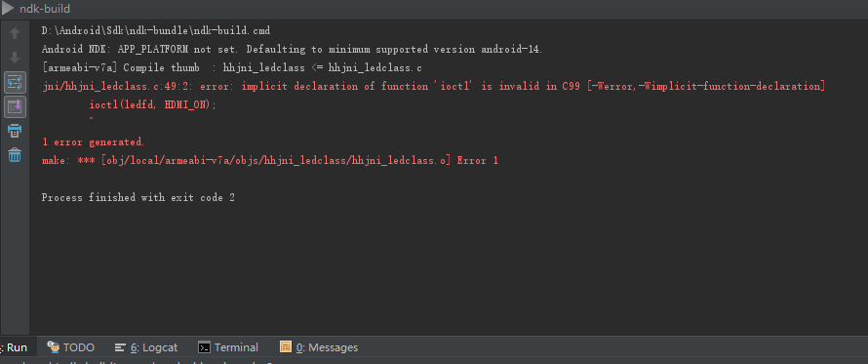Click the ioctl(ledfd, HDMI_ON); code line
868x364 pixels.
[x=153, y=105]
